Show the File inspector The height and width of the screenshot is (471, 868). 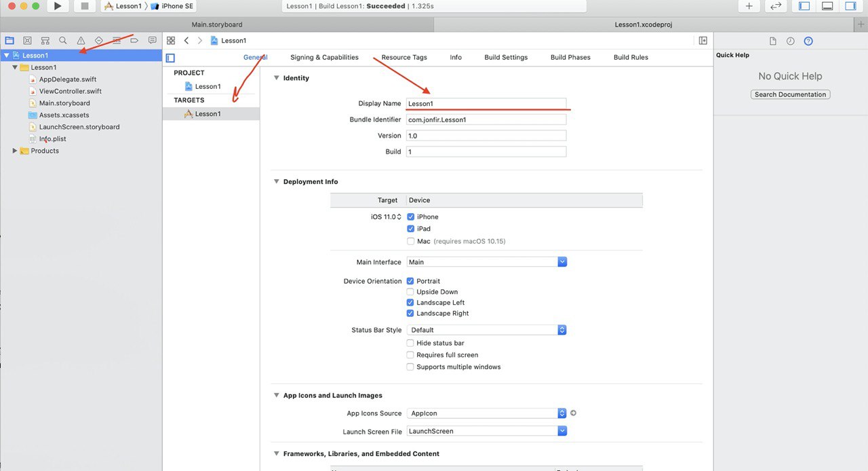[772, 41]
